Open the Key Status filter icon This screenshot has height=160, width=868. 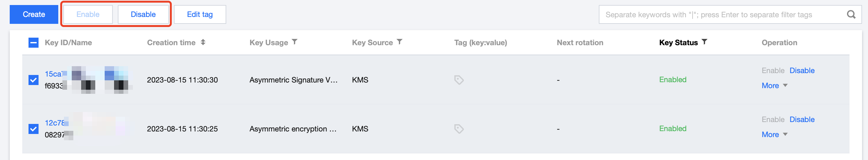click(704, 42)
